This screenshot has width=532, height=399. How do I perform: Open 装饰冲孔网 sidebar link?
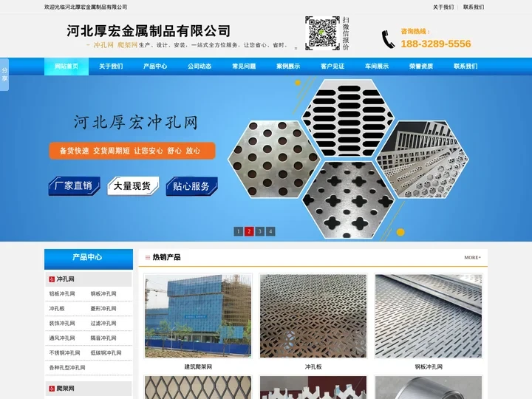[x=62, y=324]
